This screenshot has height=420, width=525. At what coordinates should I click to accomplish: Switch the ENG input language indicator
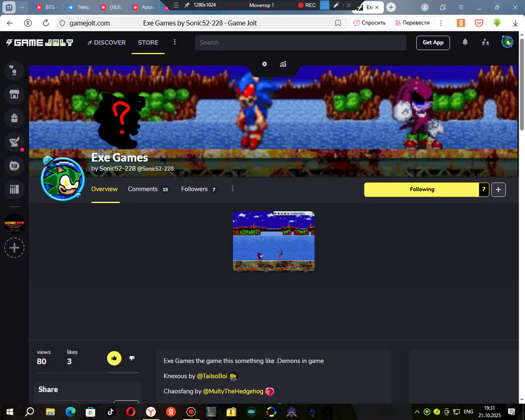(468, 412)
